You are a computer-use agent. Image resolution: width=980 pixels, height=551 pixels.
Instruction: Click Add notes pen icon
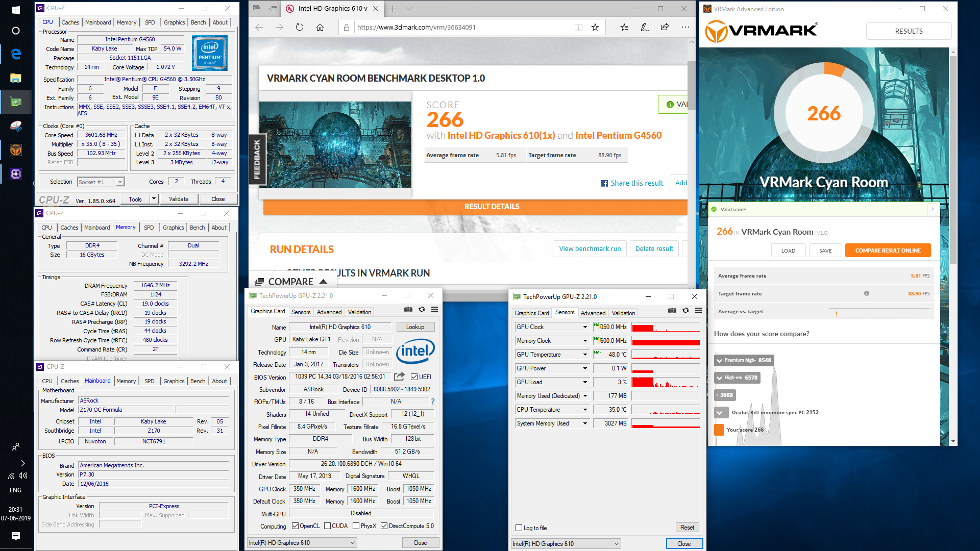click(x=645, y=28)
